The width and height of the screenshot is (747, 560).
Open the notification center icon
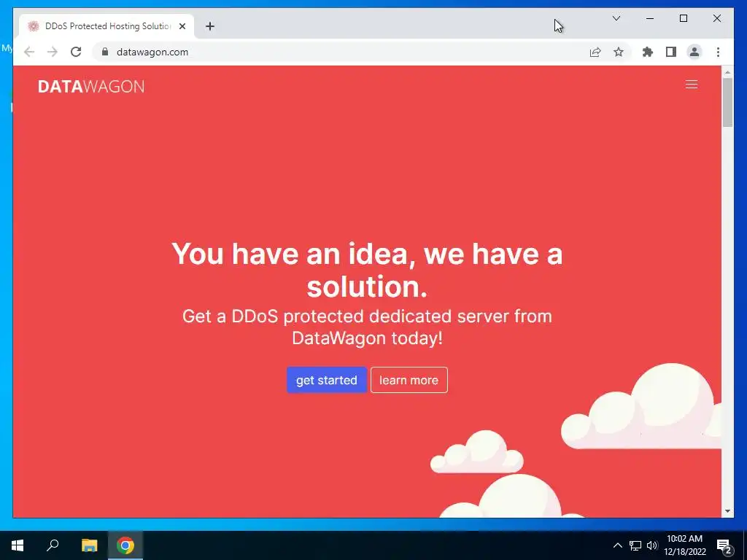[x=724, y=545]
